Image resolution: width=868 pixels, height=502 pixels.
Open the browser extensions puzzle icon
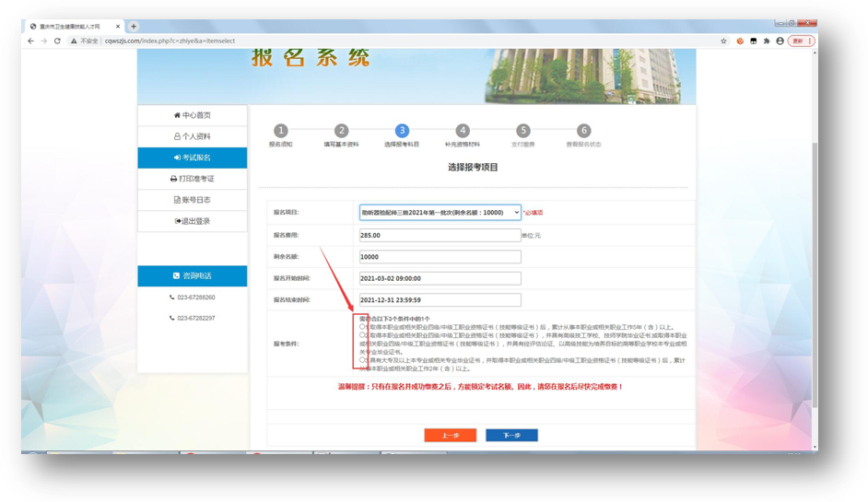[767, 41]
